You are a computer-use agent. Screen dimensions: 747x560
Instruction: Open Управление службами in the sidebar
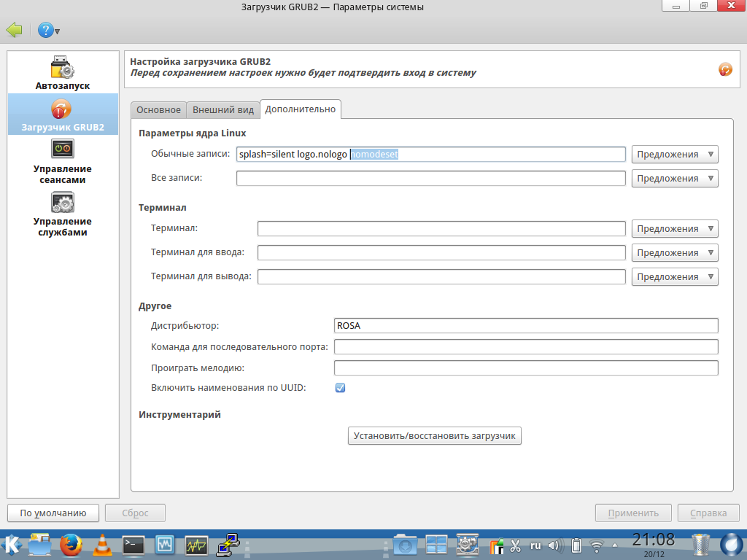point(63,214)
